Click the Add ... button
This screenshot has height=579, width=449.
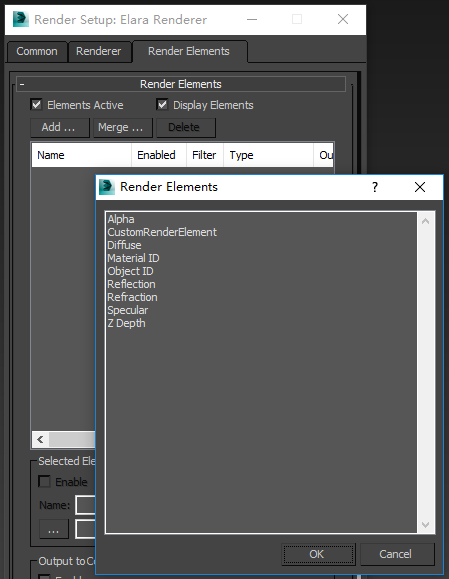coord(59,127)
